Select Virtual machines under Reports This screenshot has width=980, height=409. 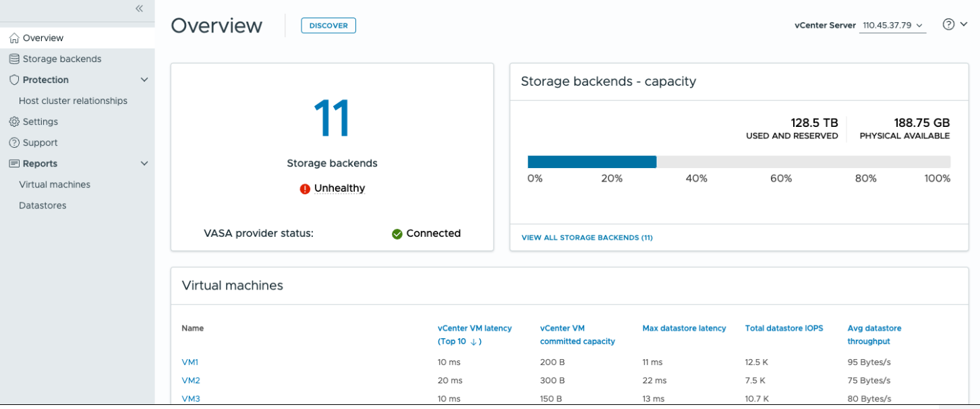point(54,184)
